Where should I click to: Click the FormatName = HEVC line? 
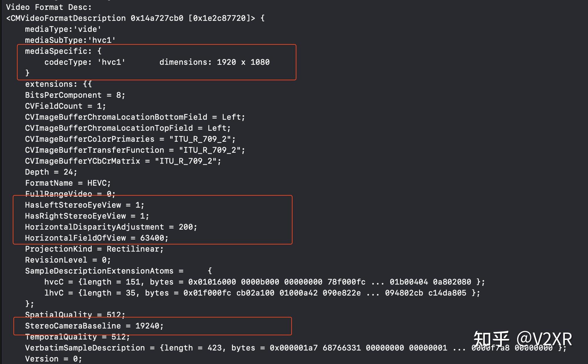point(68,183)
